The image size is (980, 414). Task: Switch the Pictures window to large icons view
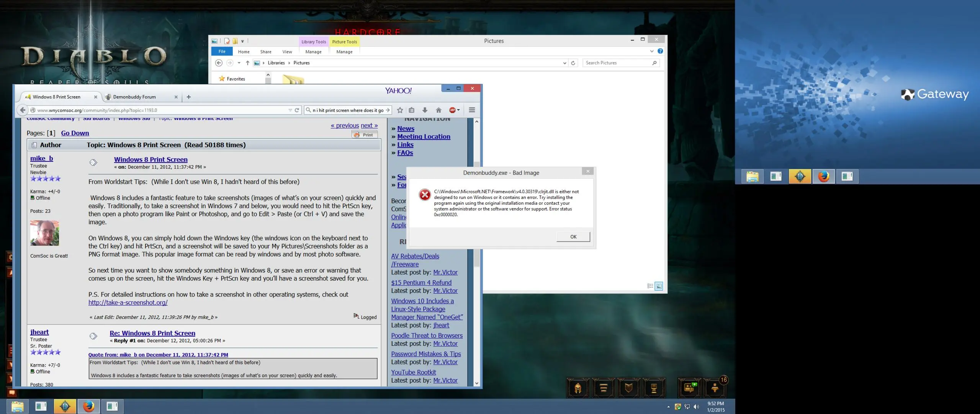tap(659, 286)
